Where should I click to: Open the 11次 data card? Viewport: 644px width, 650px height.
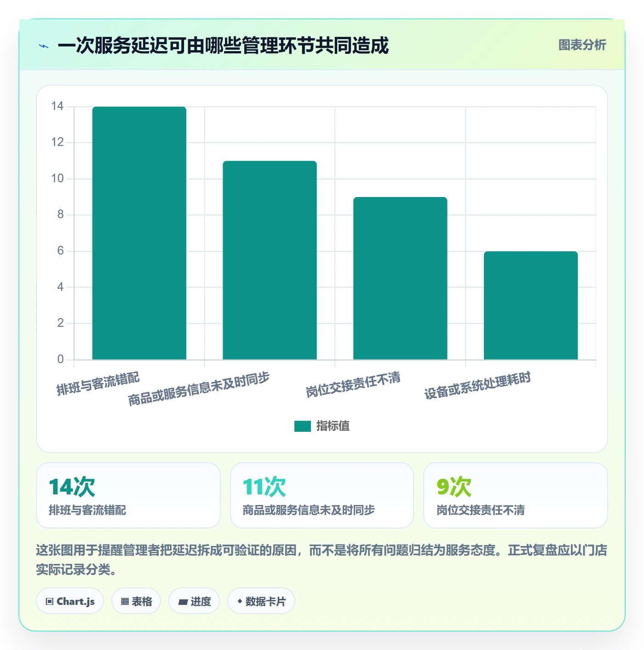pos(322,495)
